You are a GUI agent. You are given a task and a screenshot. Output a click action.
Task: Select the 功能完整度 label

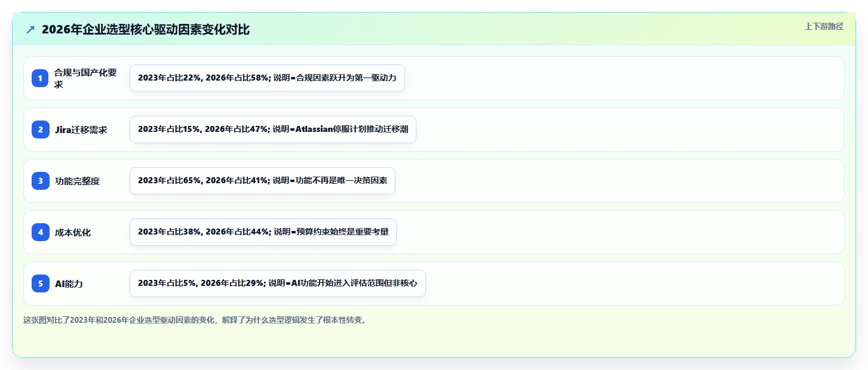coord(77,181)
